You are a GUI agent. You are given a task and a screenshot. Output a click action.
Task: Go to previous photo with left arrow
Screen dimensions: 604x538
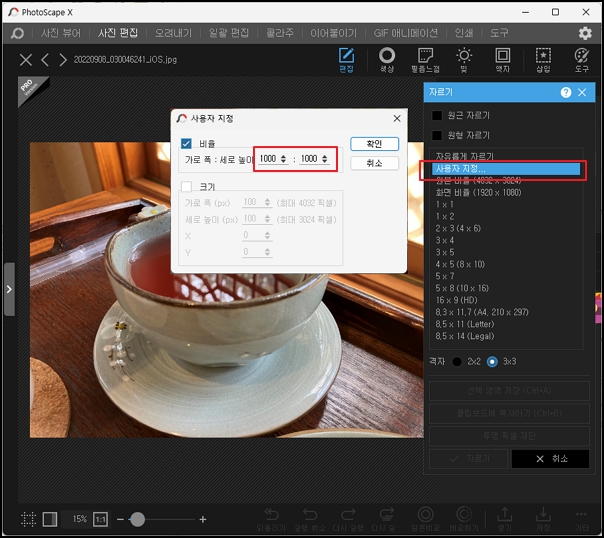point(45,60)
